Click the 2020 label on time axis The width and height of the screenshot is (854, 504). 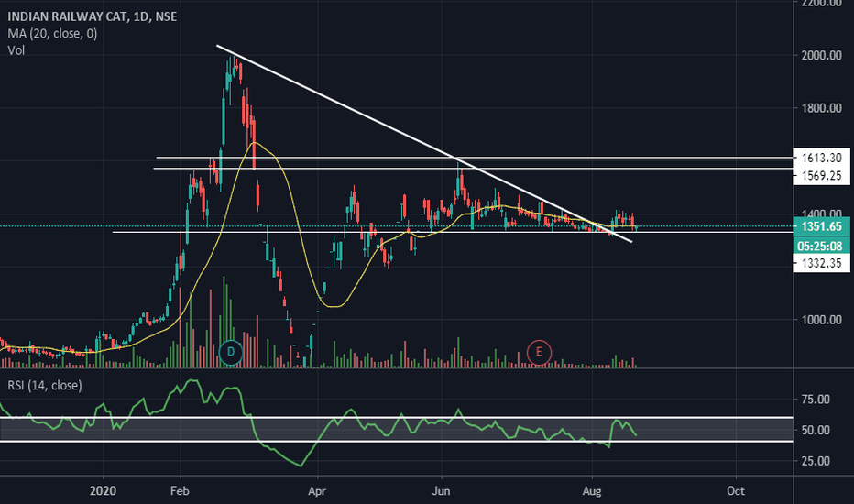[x=103, y=491]
